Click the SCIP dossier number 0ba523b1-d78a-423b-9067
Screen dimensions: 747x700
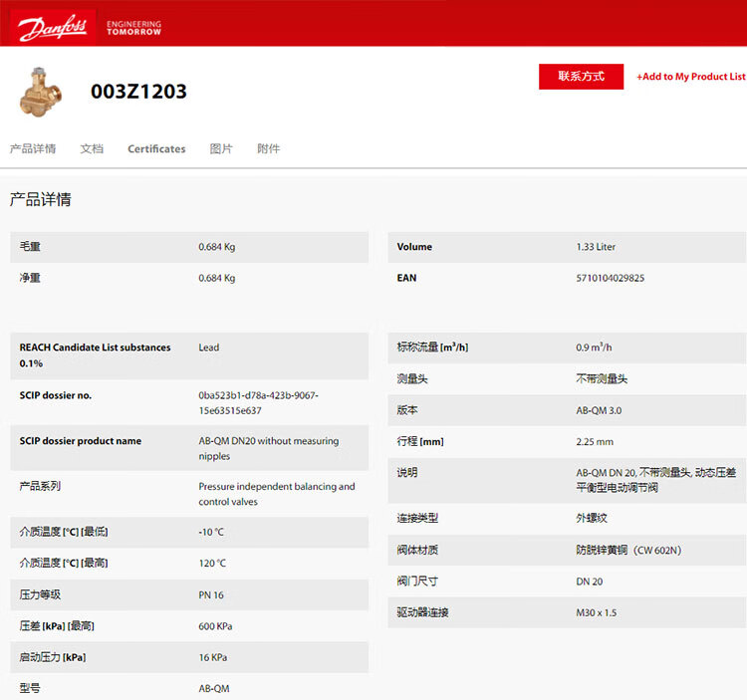(x=258, y=403)
